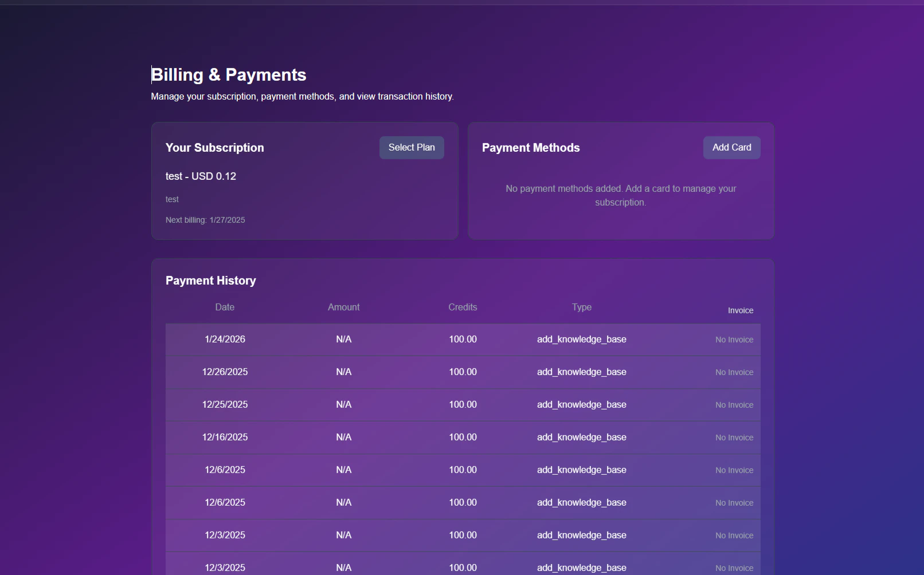Select the 1/24/2026 payment row
The width and height of the screenshot is (924, 575).
tap(401, 339)
